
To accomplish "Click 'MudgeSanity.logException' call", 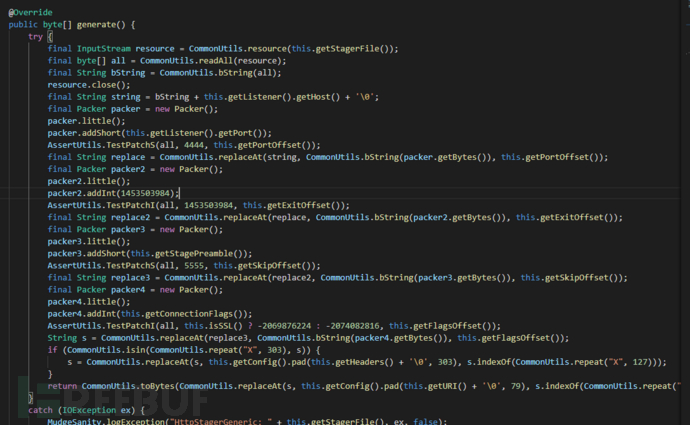I will click(106, 421).
